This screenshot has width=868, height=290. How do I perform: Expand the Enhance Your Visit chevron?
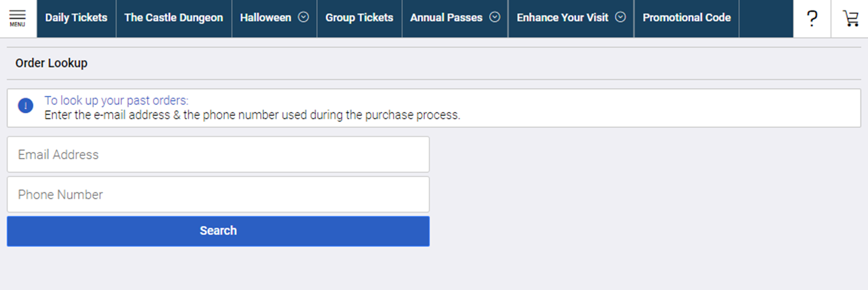tap(620, 17)
